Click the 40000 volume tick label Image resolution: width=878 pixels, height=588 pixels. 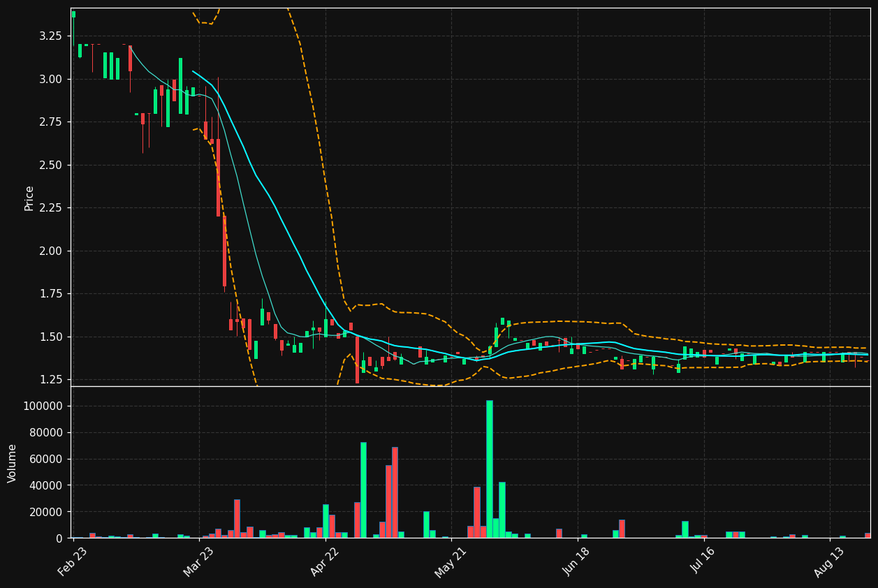point(46,485)
